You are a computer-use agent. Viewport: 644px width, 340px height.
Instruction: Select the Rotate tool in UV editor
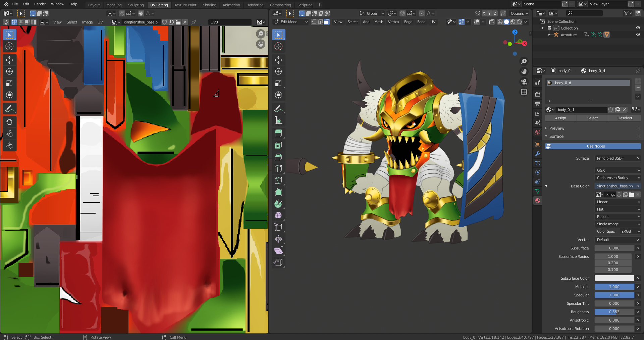click(9, 71)
